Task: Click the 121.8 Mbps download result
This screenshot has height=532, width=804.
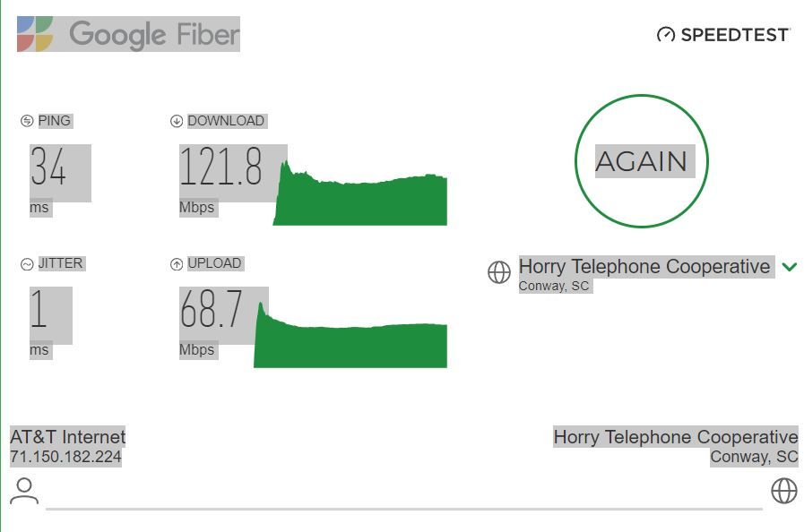Action: 221,167
